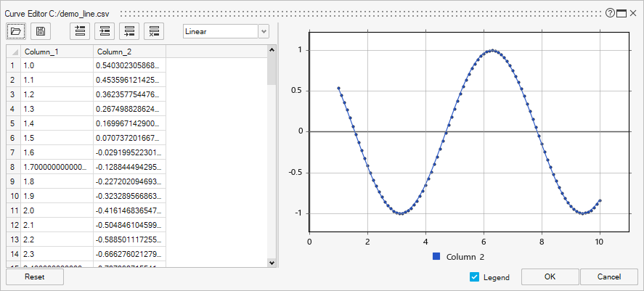Select the Column_1 table header
644x291 pixels.
click(57, 52)
